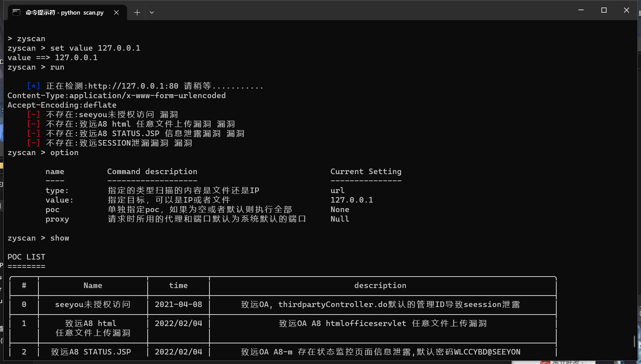Click the 2021-04-08 time cell
Screen dimensions: 641x364
click(178, 305)
